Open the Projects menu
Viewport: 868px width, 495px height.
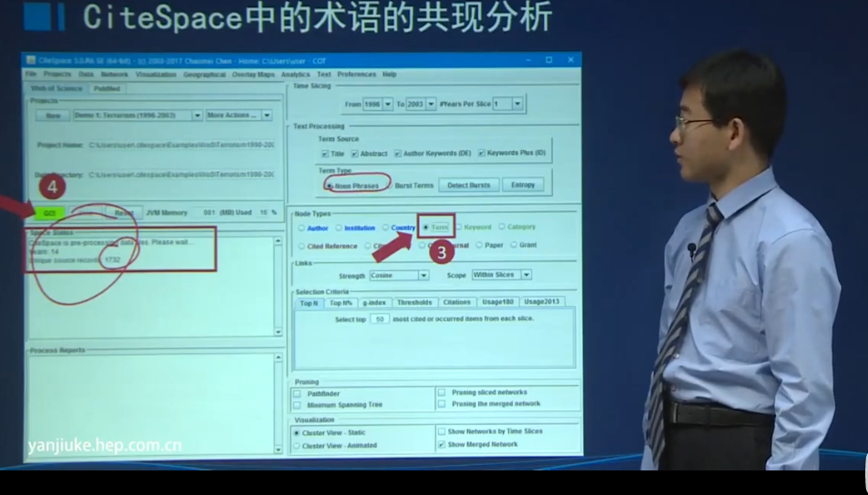tap(57, 74)
